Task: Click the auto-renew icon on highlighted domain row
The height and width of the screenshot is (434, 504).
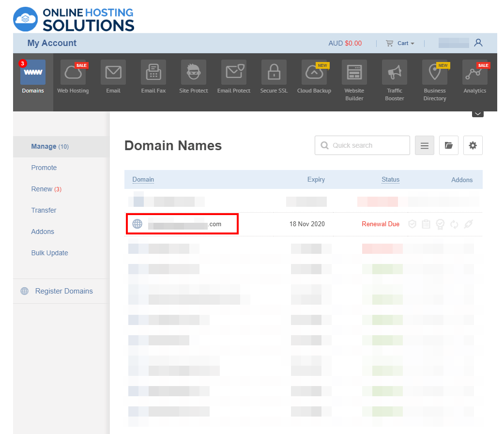Action: pos(453,224)
